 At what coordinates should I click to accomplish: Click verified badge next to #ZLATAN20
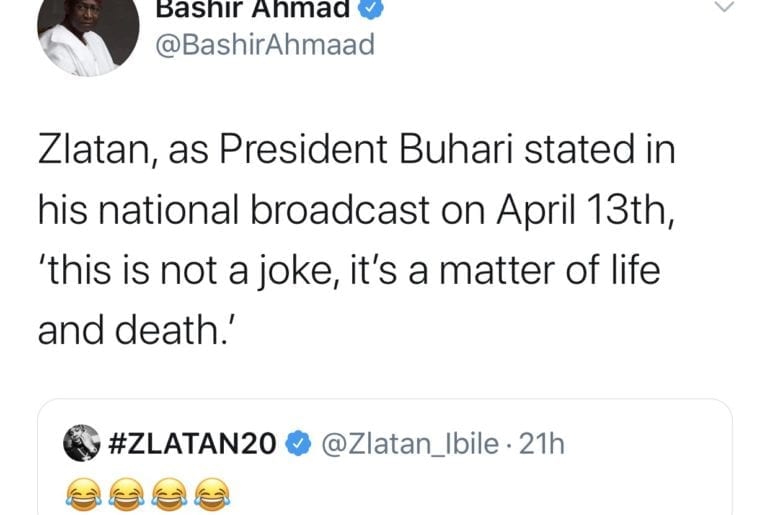click(300, 443)
